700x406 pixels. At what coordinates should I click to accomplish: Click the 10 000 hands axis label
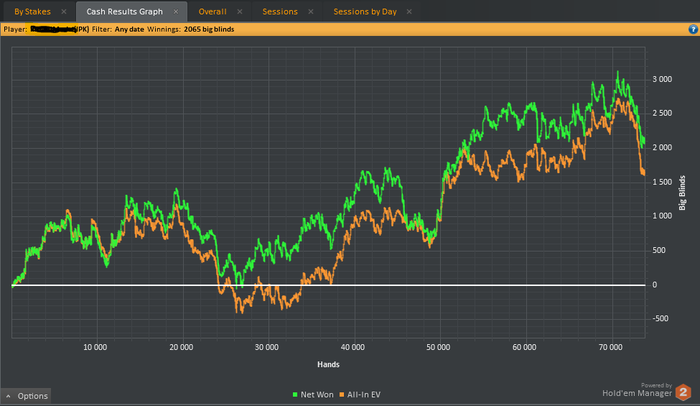[95, 347]
